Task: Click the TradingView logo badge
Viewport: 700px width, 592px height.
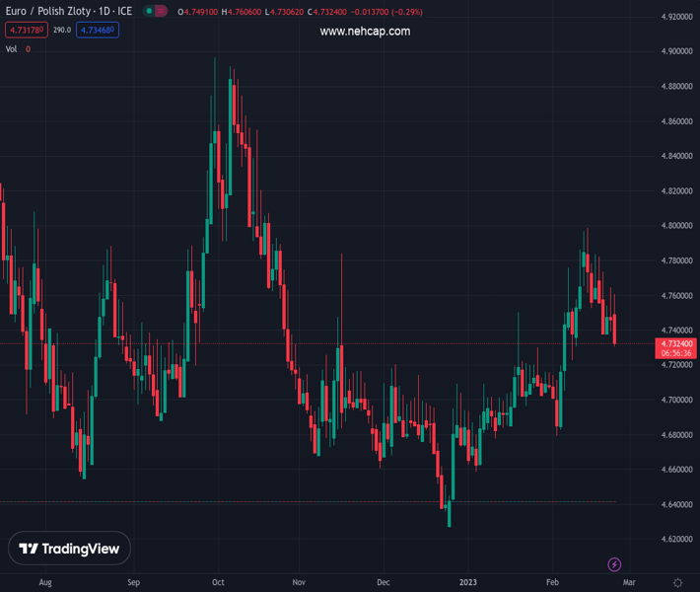Action: pos(70,549)
